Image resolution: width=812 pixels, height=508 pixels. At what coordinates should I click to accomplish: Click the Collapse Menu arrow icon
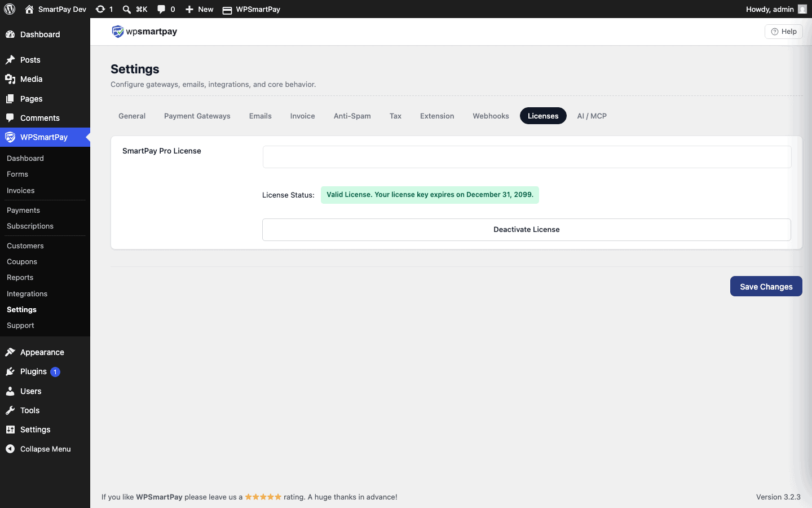pos(10,449)
